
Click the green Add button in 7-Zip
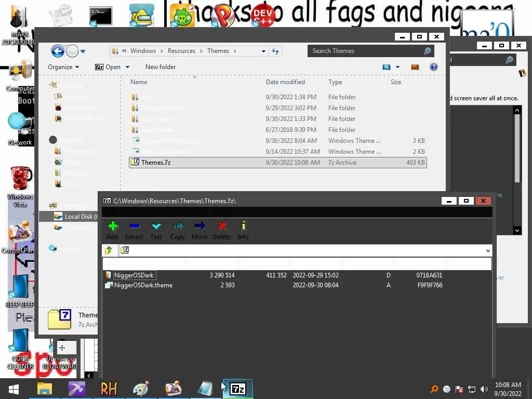113,230
